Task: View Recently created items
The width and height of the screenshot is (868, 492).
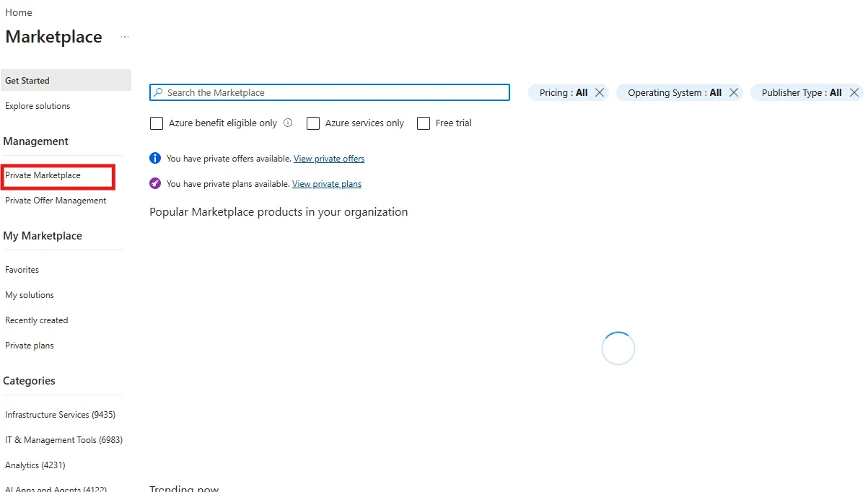Action: coord(37,320)
